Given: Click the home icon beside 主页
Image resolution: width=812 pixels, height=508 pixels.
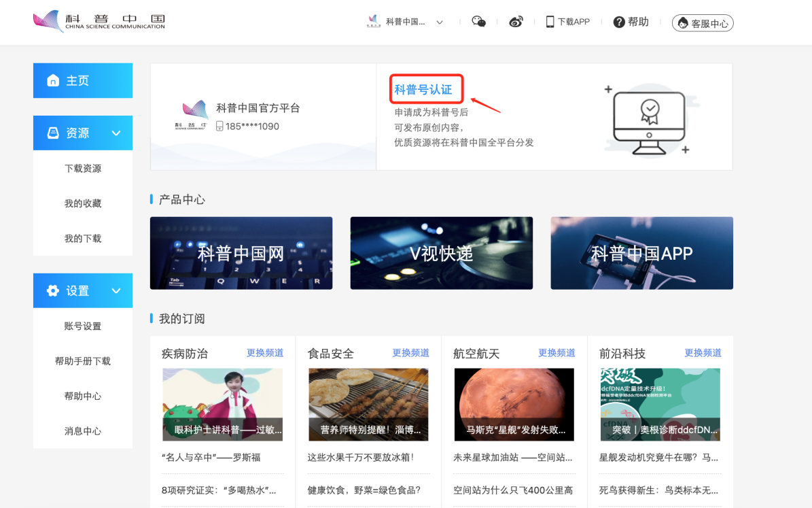Looking at the screenshot, I should (x=53, y=80).
